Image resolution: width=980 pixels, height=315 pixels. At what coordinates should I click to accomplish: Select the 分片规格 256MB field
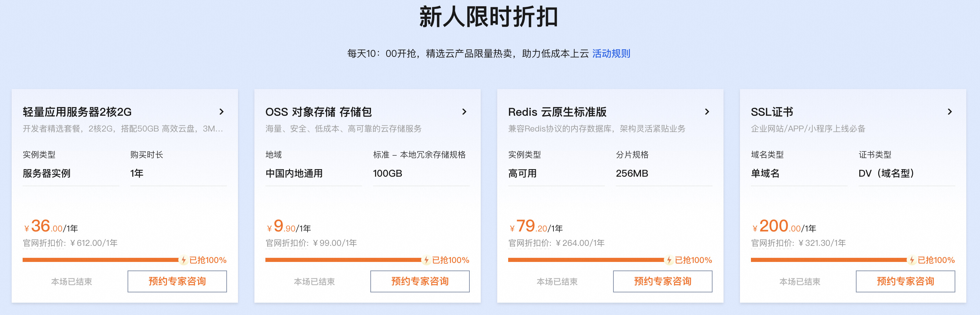664,173
